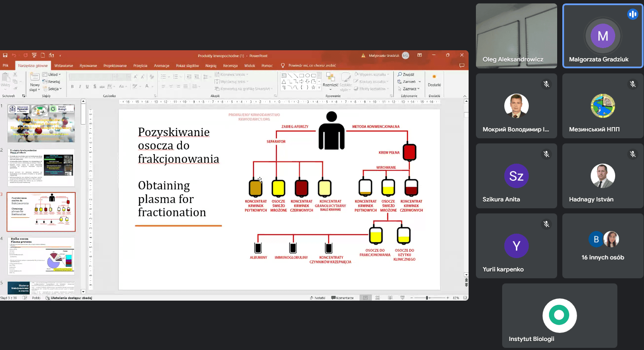This screenshot has width=644, height=350.
Task: Toggle underline formatting button U
Action: [87, 86]
